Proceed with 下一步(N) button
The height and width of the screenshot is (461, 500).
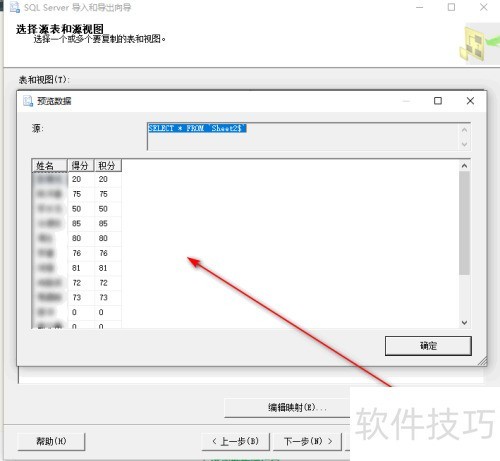tap(308, 441)
